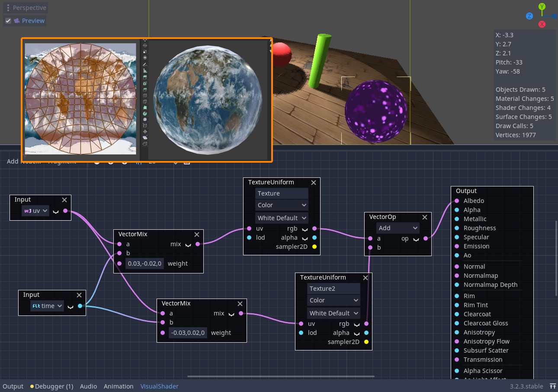
Task: Click the Z axis gizmo handle
Action: [529, 16]
